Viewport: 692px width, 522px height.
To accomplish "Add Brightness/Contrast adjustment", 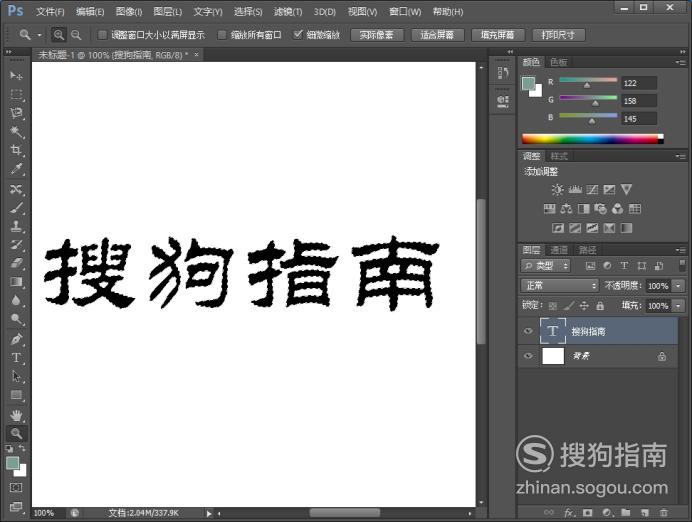I will (557, 190).
